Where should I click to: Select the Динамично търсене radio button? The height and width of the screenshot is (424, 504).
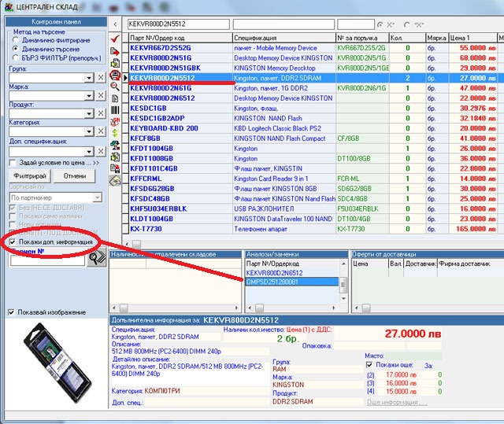[x=15, y=49]
